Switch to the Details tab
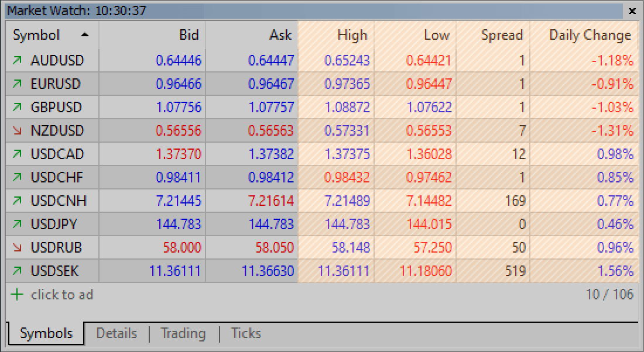Viewport: 644px width, 352px height. 117,333
